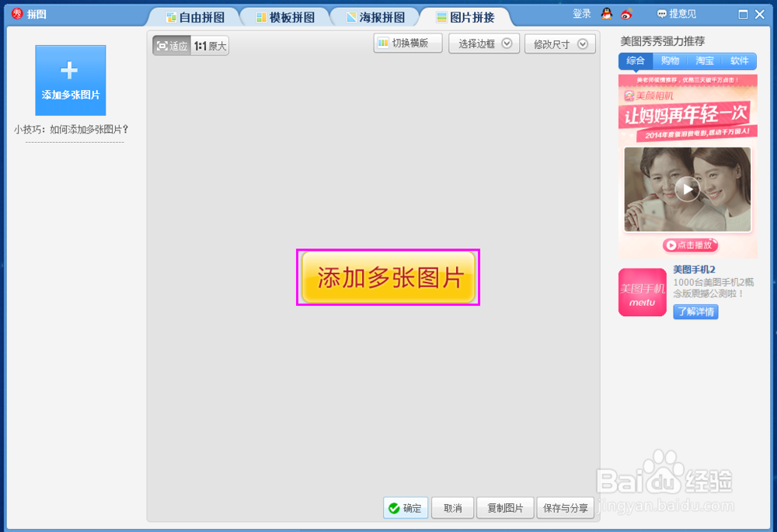Viewport: 777px width, 532px height.
Task: Open the 选择边框 border dropdown
Action: tap(483, 43)
